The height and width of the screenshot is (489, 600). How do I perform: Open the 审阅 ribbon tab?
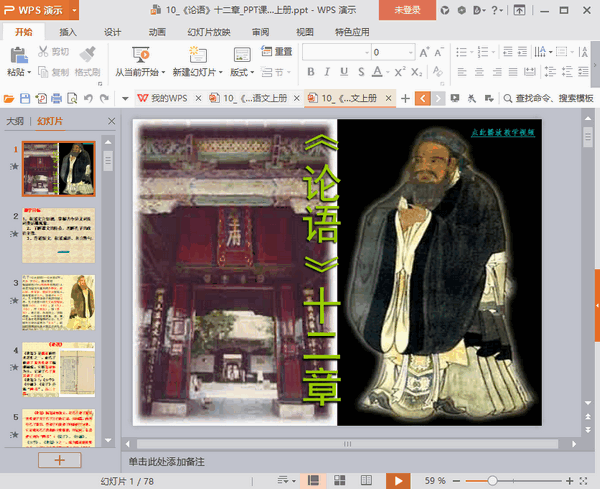(260, 32)
